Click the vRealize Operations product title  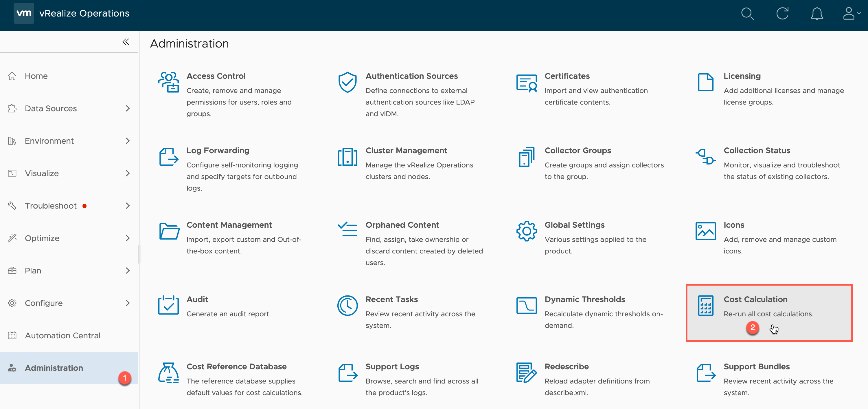[84, 14]
